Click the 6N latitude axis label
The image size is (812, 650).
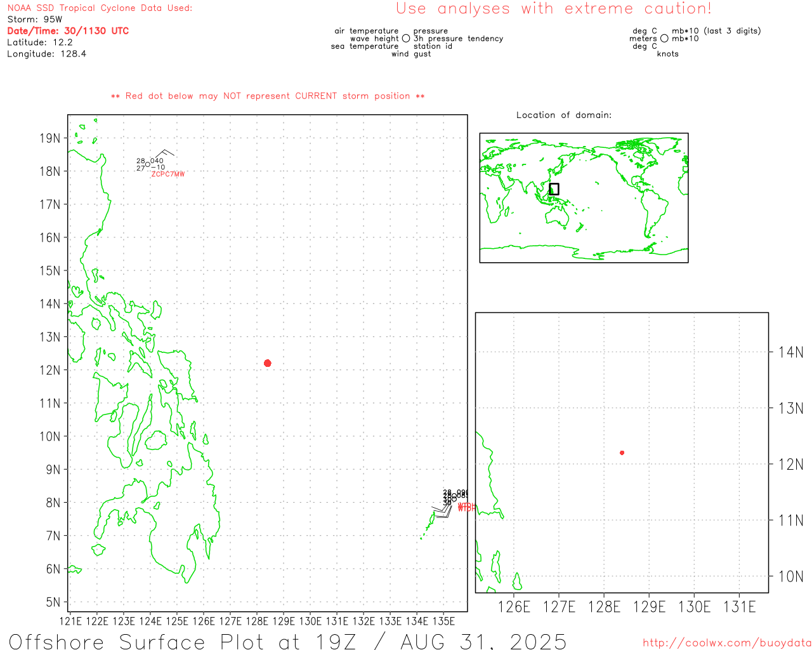pyautogui.click(x=53, y=569)
